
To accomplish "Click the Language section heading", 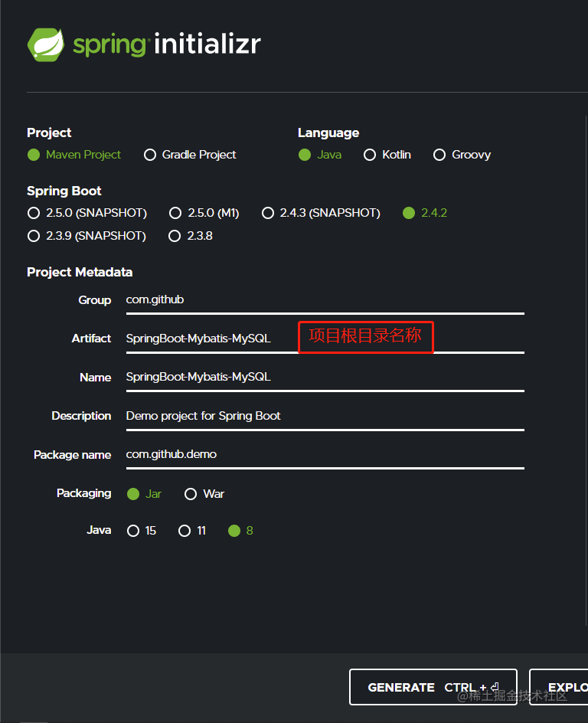I will click(x=328, y=132).
